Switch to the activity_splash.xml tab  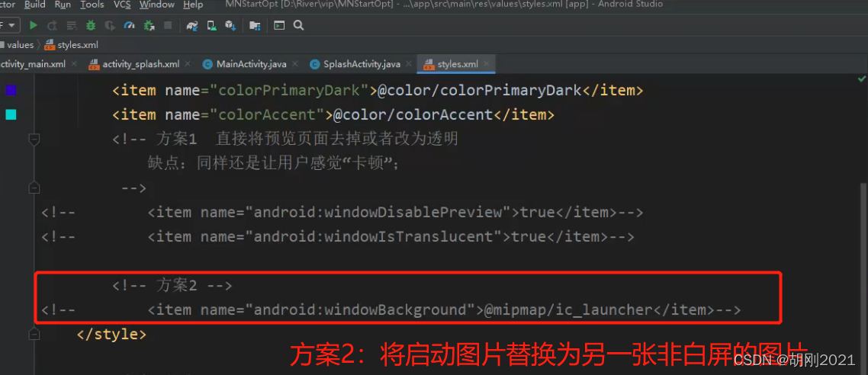(140, 64)
